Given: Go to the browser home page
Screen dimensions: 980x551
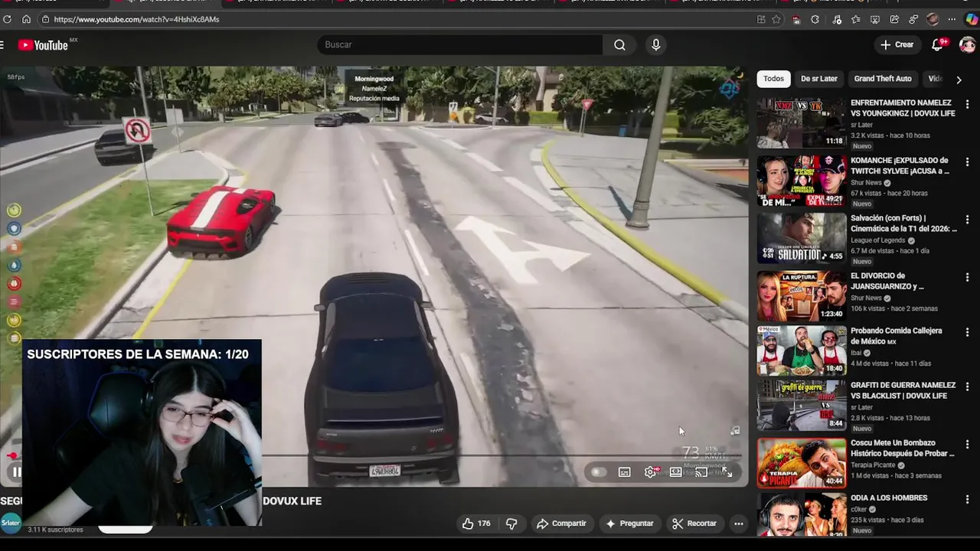Looking at the screenshot, I should click(26, 19).
